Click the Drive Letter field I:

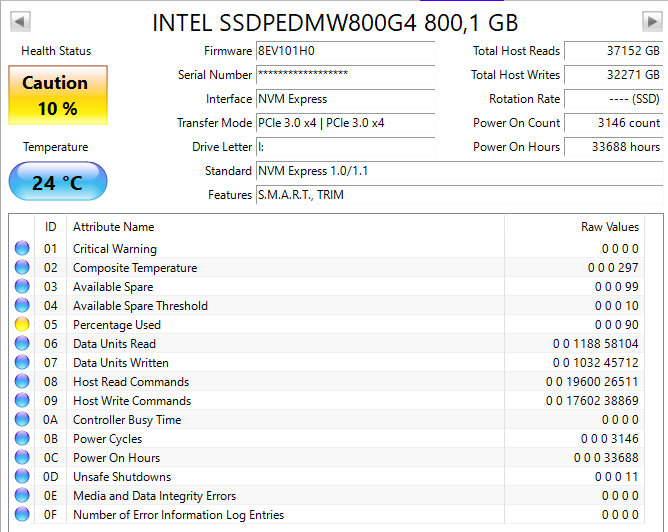(x=346, y=147)
